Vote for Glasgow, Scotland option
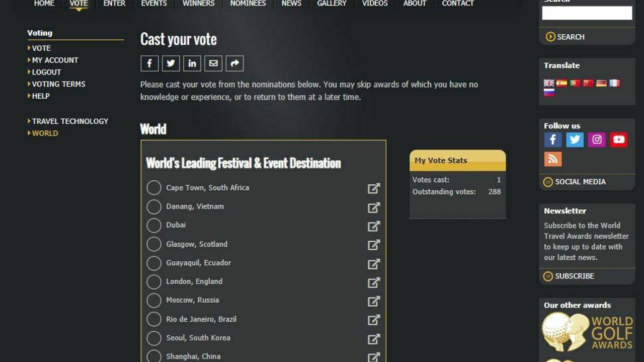The height and width of the screenshot is (362, 644). coord(154,244)
